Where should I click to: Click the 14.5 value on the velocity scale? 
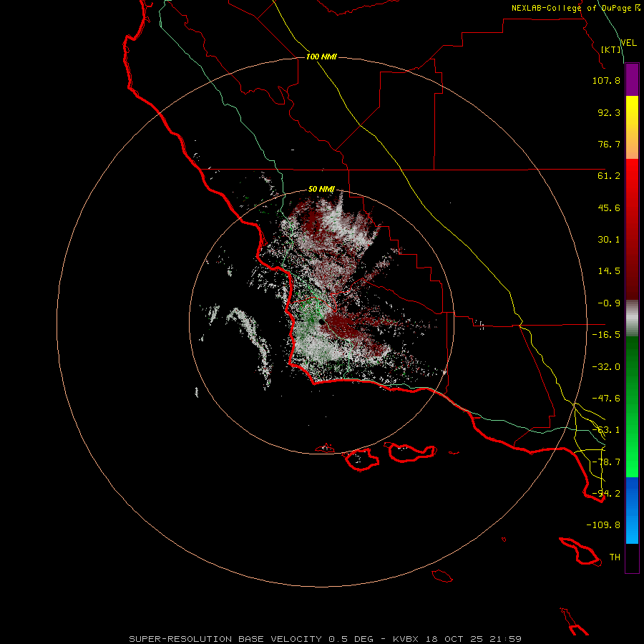tap(609, 271)
